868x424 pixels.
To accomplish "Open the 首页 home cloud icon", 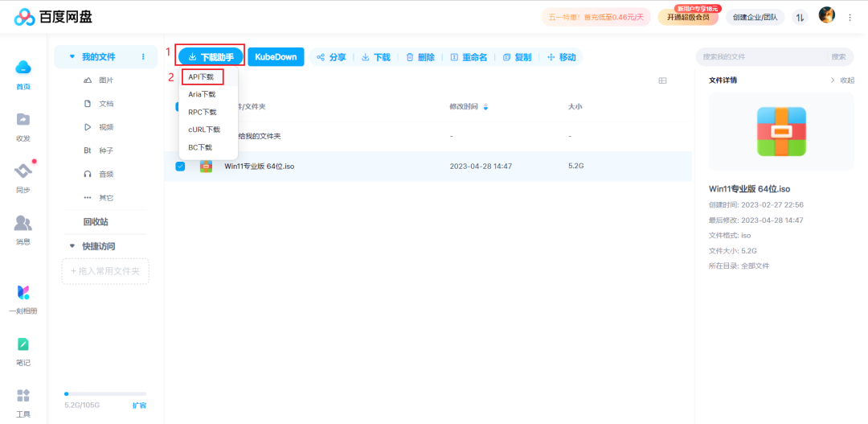I will 23,68.
